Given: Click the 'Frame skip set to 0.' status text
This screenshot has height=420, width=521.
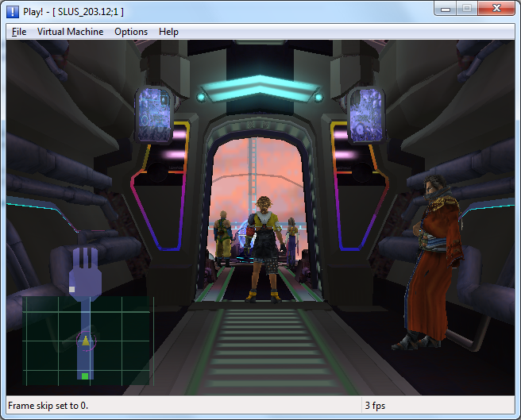Looking at the screenshot, I should click(x=48, y=406).
